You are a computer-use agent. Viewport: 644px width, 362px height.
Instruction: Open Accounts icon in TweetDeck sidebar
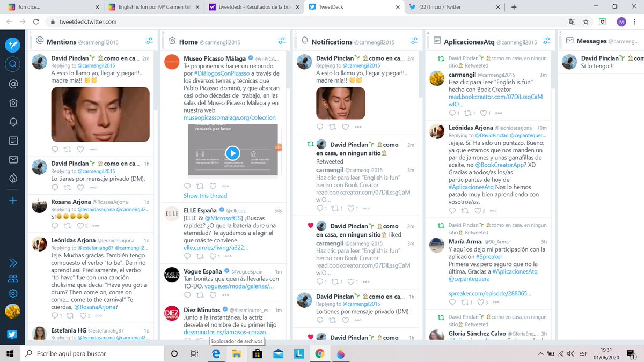13,278
